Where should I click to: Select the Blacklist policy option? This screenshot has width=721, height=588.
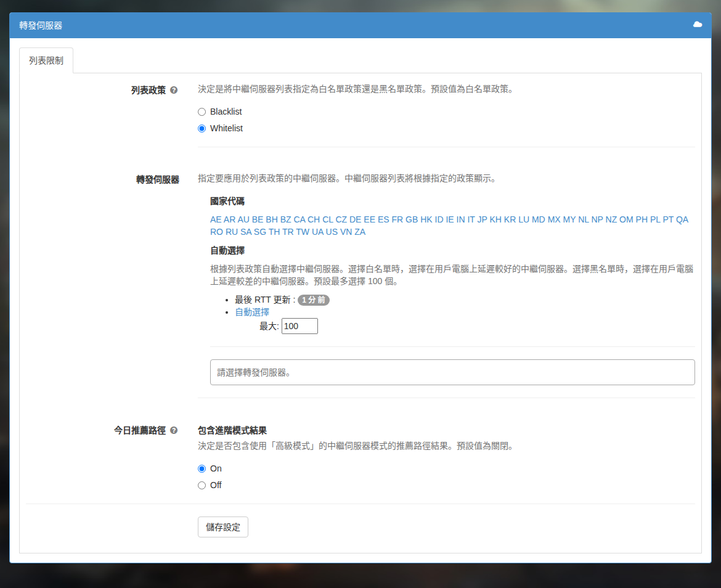202,112
